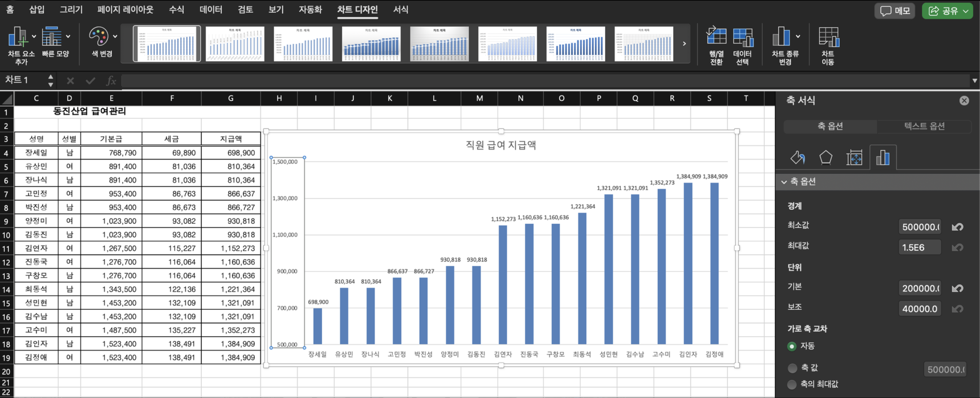
Task: Click the Switch Row/Column icon
Action: coord(716,36)
